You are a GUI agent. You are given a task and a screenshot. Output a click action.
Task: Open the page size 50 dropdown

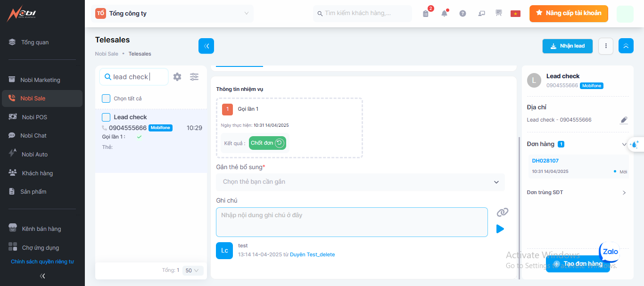(x=192, y=270)
